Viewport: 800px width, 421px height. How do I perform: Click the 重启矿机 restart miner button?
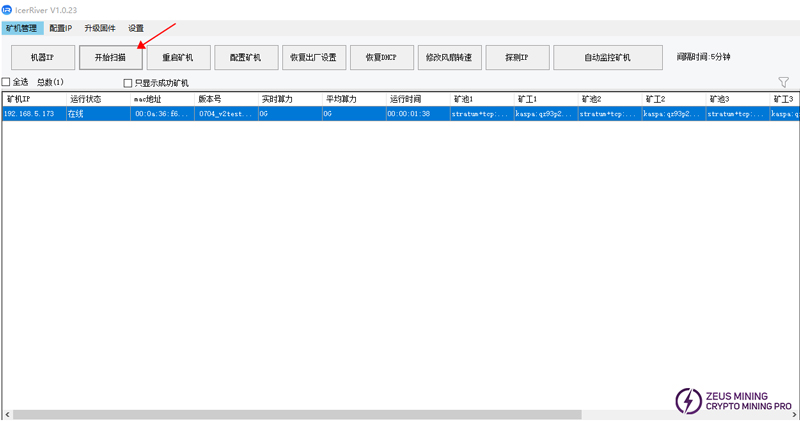coord(178,58)
